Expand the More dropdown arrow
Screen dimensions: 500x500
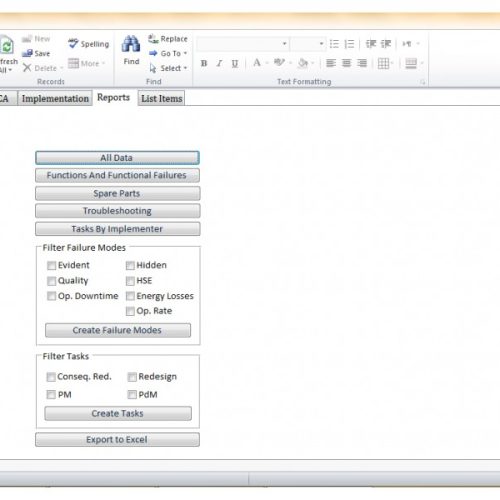click(103, 63)
